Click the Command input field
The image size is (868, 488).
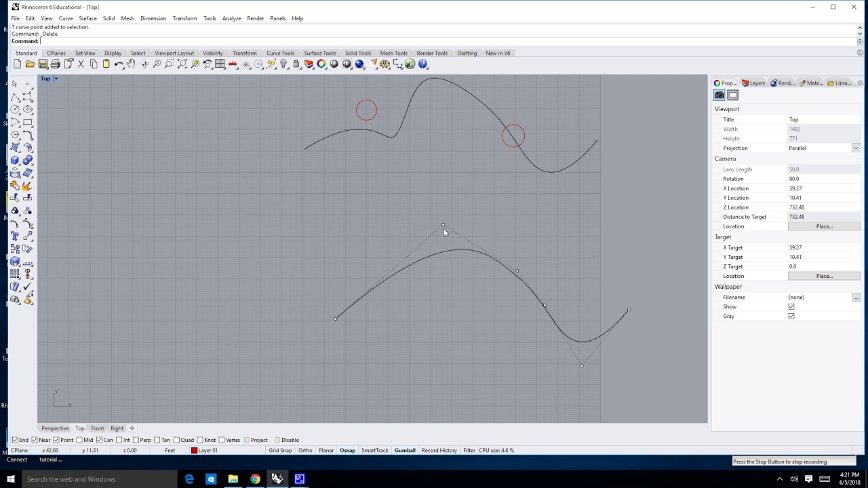click(448, 41)
